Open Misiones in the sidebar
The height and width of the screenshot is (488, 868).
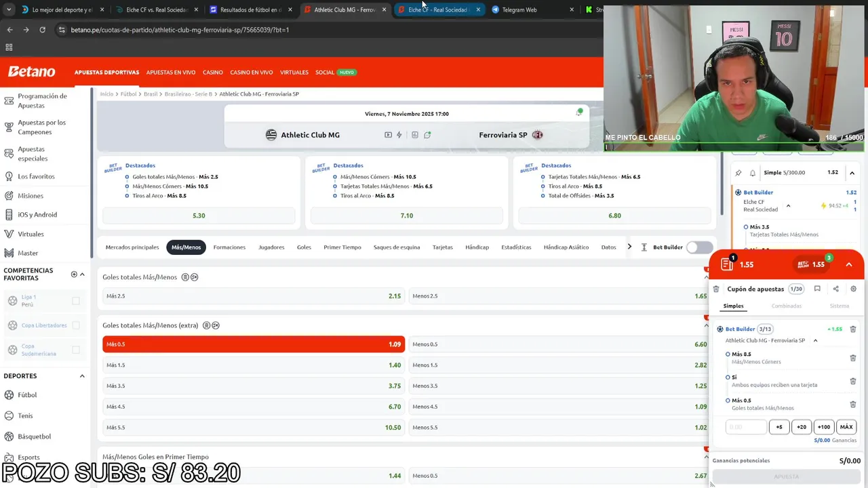[x=31, y=196]
